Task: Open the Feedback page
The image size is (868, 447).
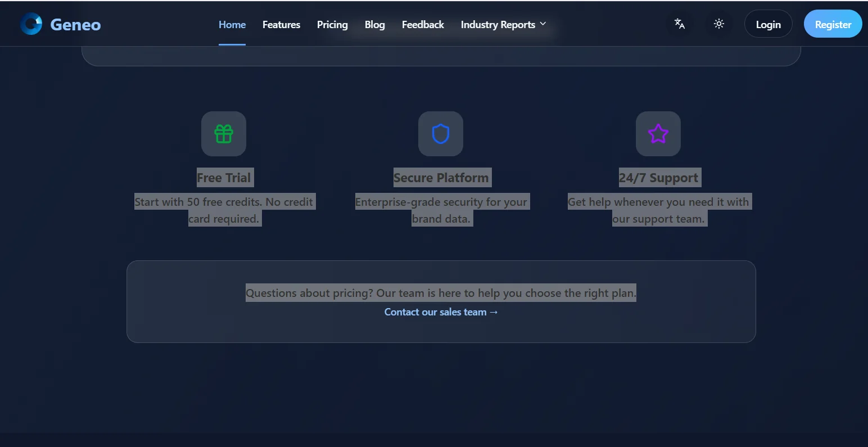Action: pos(423,25)
